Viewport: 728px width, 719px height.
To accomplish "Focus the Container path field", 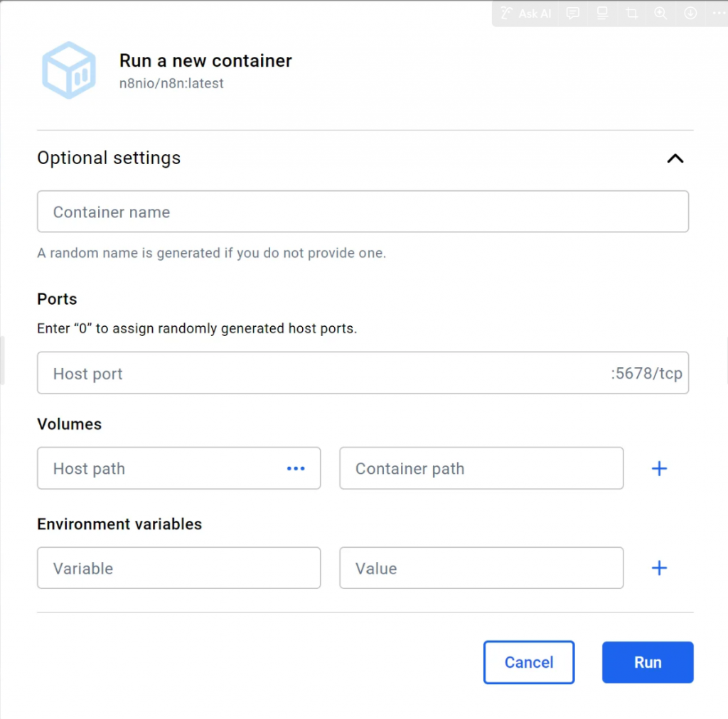I will 481,469.
